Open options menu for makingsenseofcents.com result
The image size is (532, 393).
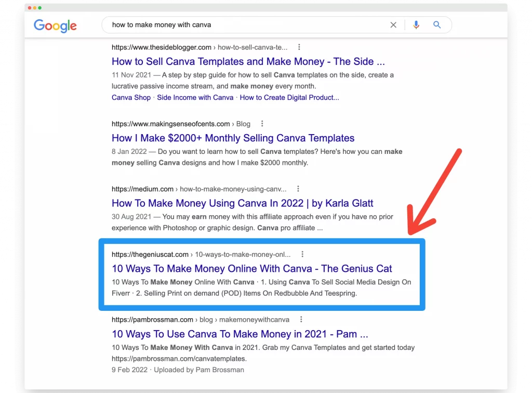262,124
